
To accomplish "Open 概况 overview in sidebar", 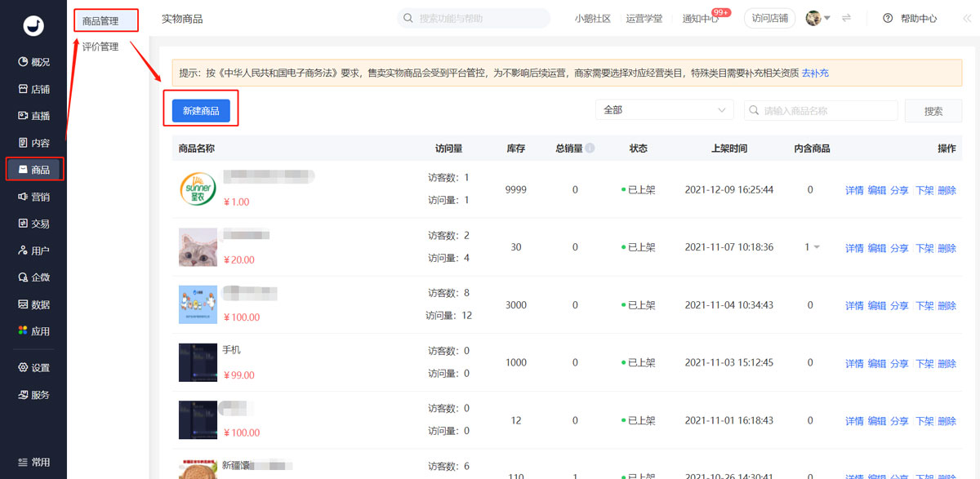I will (x=33, y=62).
